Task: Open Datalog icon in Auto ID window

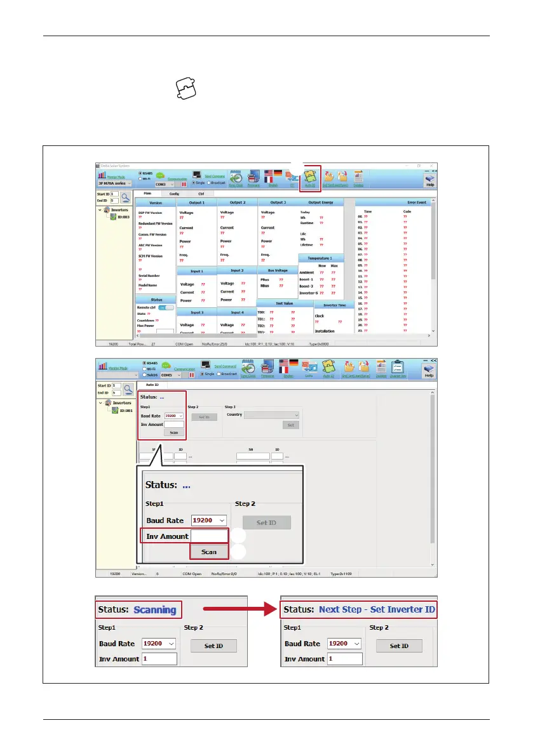Action: tap(381, 368)
